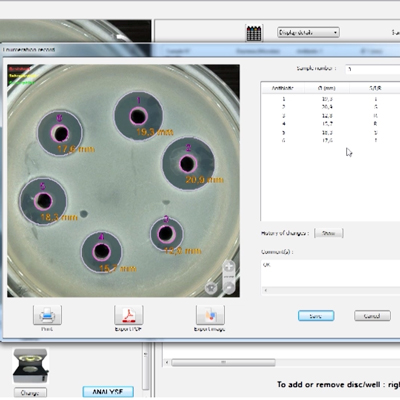
Task: Select table row 3 with diameter 12,8
Action: click(x=330, y=116)
